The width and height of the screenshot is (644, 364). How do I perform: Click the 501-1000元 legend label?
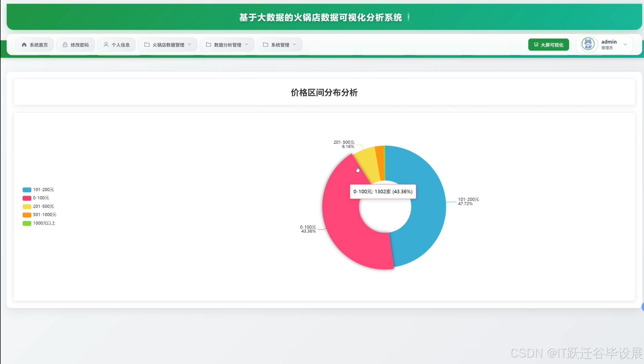(x=45, y=215)
